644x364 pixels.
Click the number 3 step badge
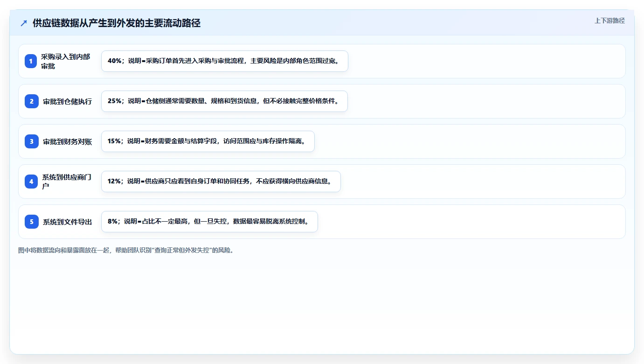coord(32,141)
